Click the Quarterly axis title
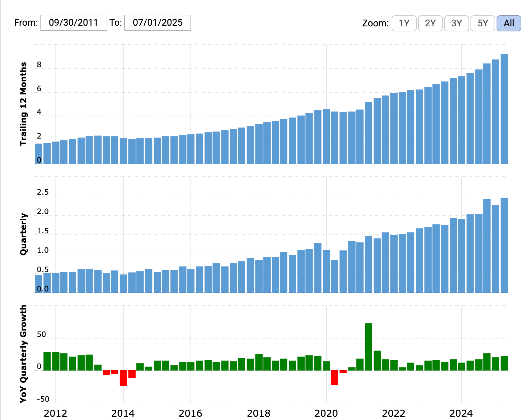 click(23, 234)
